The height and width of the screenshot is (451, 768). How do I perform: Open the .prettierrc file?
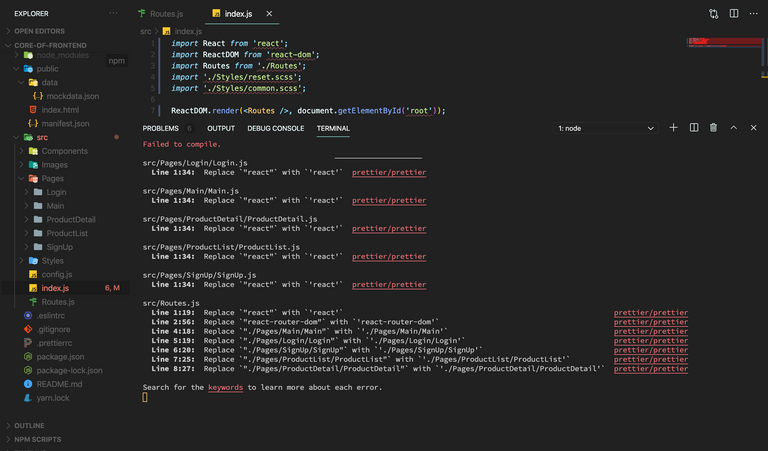point(54,343)
